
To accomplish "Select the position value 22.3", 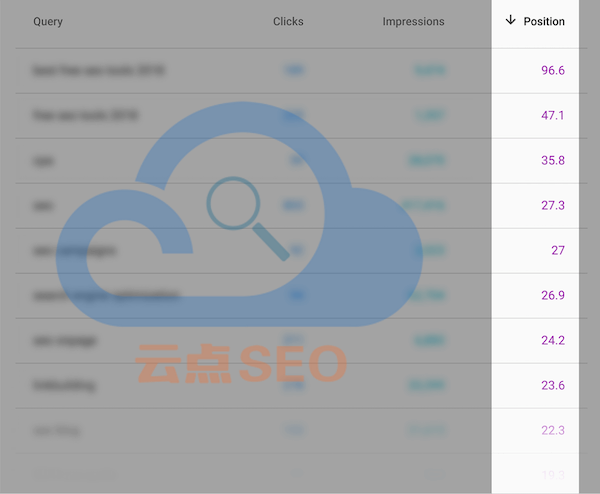I will [553, 430].
